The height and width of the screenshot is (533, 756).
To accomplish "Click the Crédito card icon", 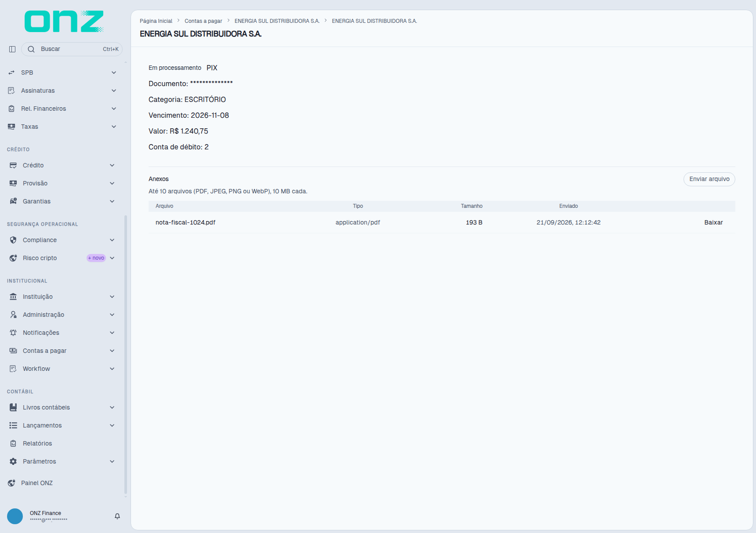I will point(13,165).
